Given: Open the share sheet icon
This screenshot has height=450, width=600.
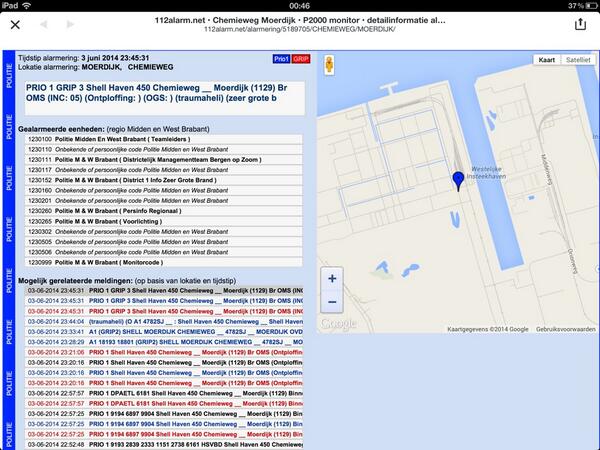Looking at the screenshot, I should (580, 24).
